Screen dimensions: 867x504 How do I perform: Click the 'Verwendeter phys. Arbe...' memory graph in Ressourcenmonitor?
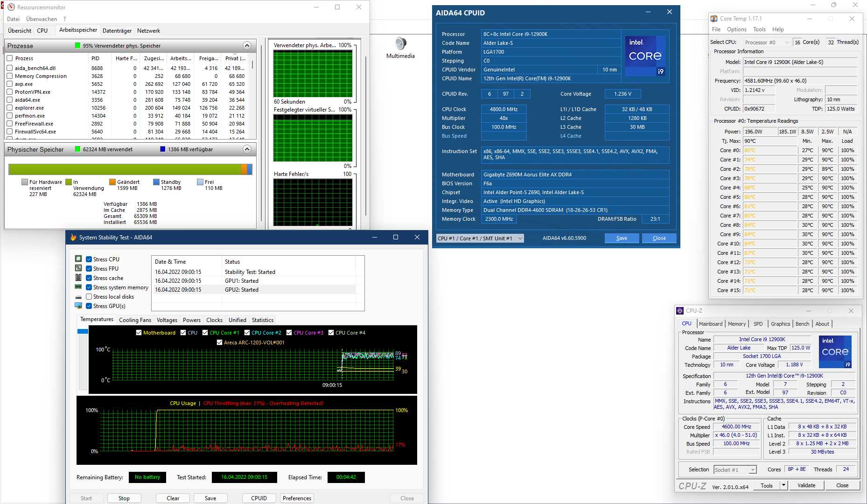pyautogui.click(x=313, y=73)
